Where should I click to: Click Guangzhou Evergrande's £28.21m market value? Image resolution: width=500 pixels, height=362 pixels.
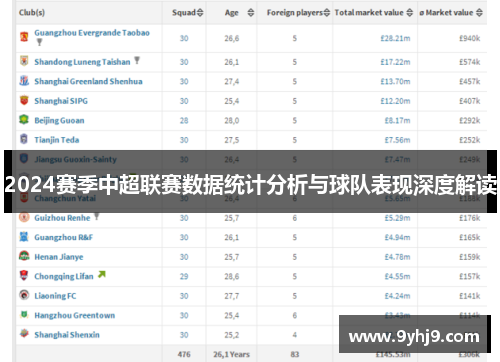[x=395, y=38]
